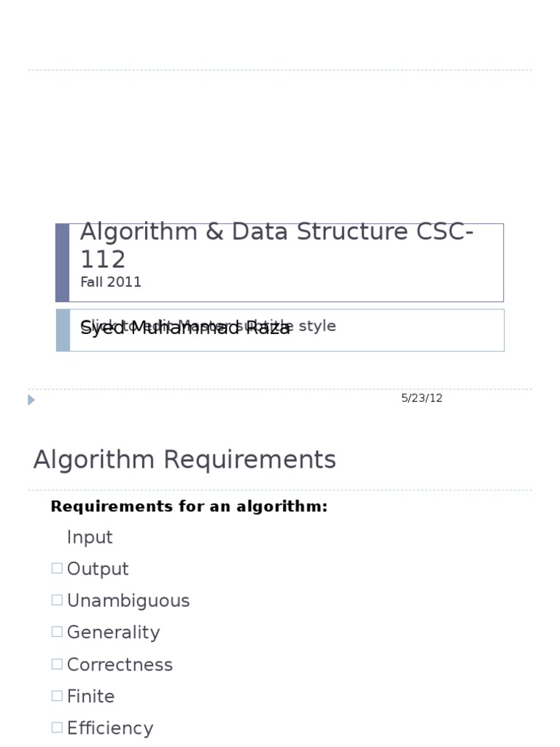Select the bold Requirements for an algorithm text
Image resolution: width=560 pixels, height=747 pixels.
coord(189,506)
